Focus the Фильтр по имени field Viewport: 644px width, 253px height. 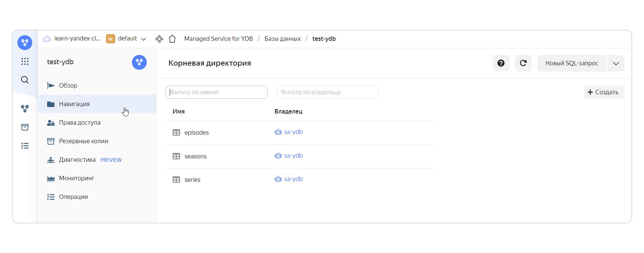point(216,92)
